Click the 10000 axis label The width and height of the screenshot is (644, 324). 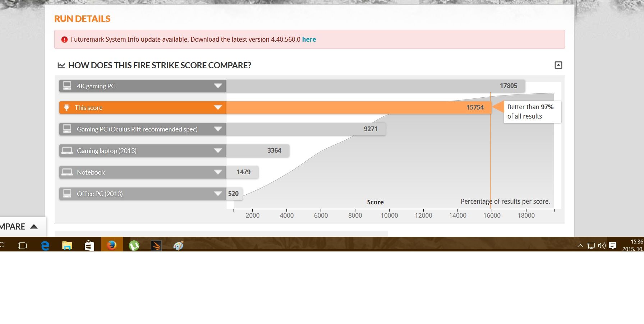pyautogui.click(x=389, y=216)
